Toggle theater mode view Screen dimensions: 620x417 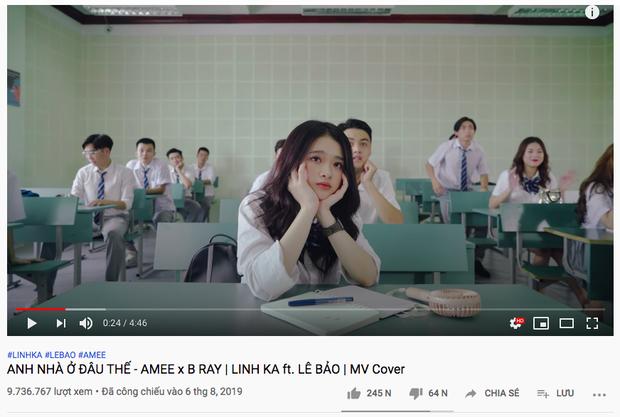pyautogui.click(x=566, y=323)
